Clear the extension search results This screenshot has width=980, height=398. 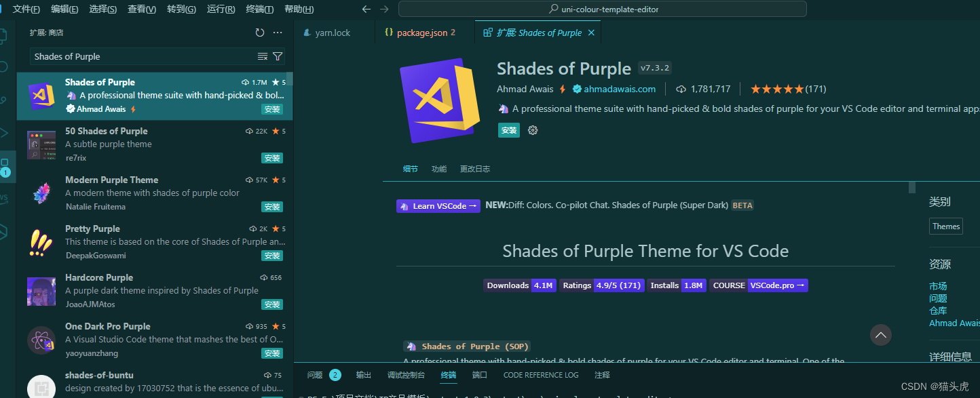[262, 56]
